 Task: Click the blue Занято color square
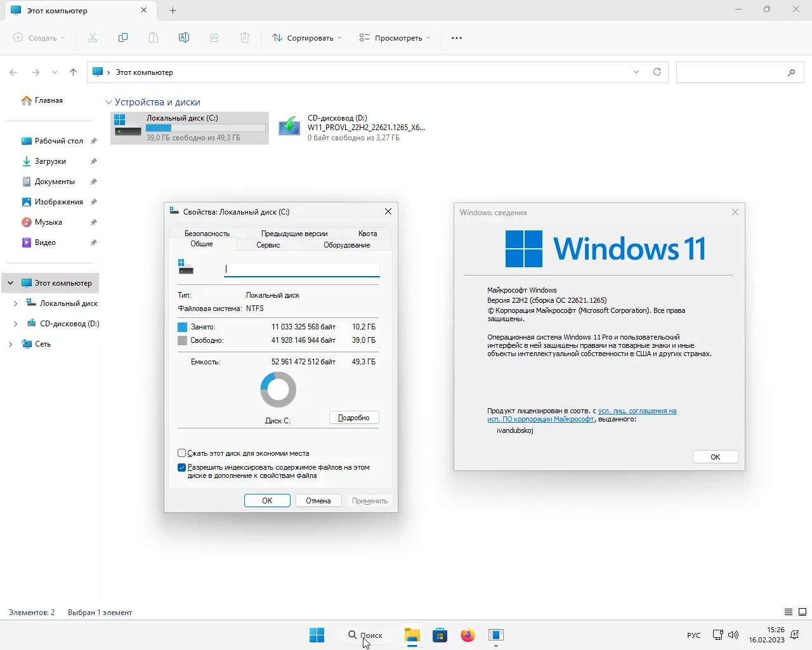pos(183,327)
